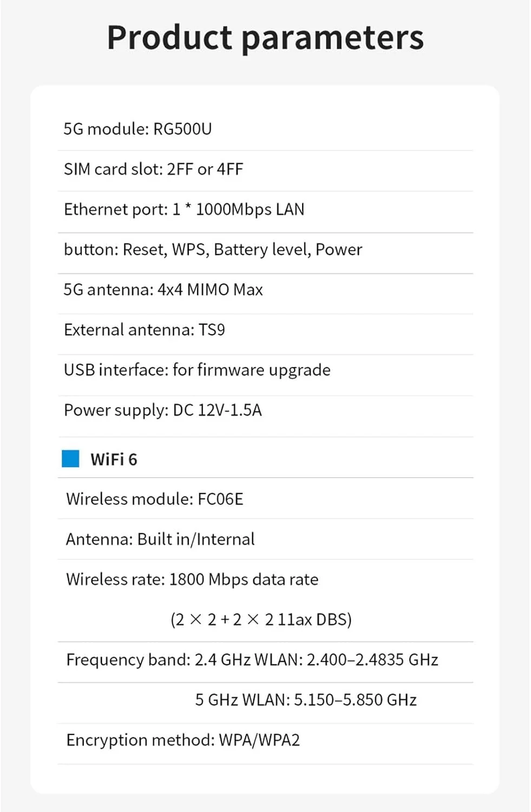This screenshot has width=531, height=812.
Task: Click the Power supply DC 12V-1.5A row
Action: [162, 410]
